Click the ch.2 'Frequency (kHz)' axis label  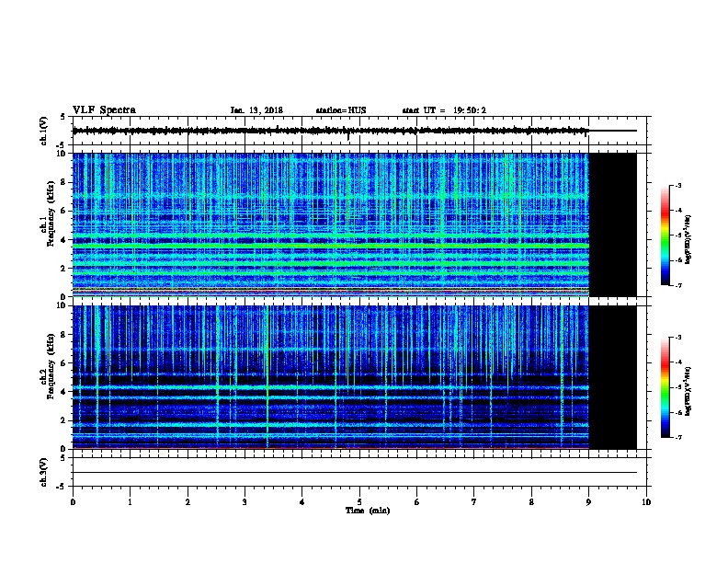(51, 366)
